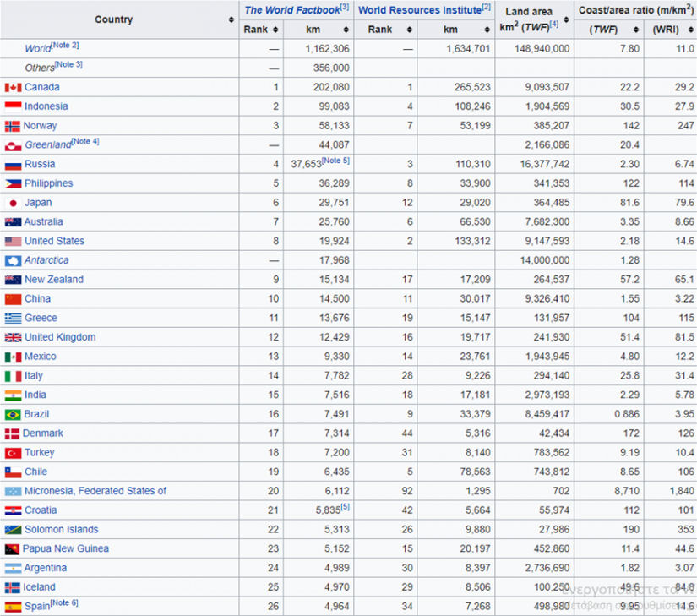Sort by World Factbook Rank column
This screenshot has width=697, height=616.
tap(274, 30)
